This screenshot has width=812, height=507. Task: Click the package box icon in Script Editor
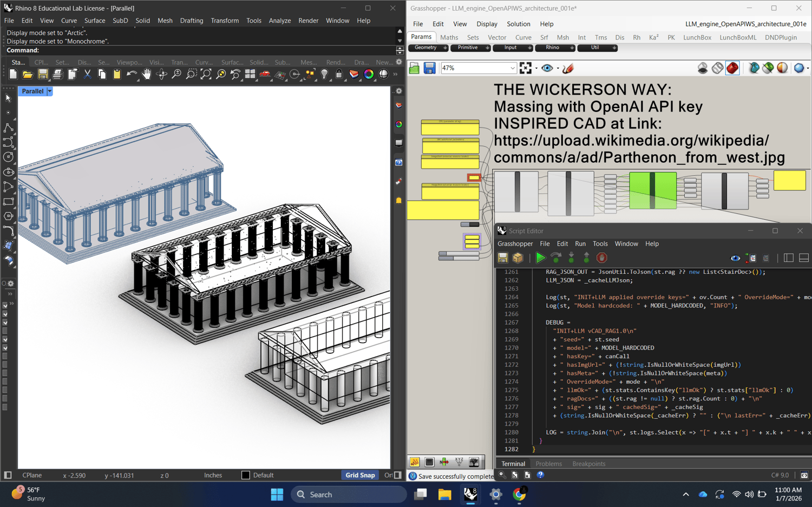(x=518, y=258)
